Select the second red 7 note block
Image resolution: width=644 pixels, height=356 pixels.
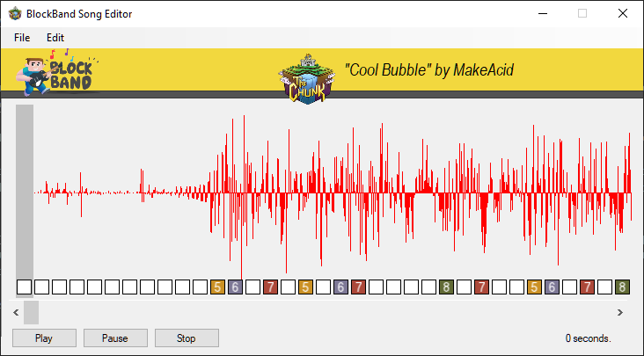tap(359, 287)
